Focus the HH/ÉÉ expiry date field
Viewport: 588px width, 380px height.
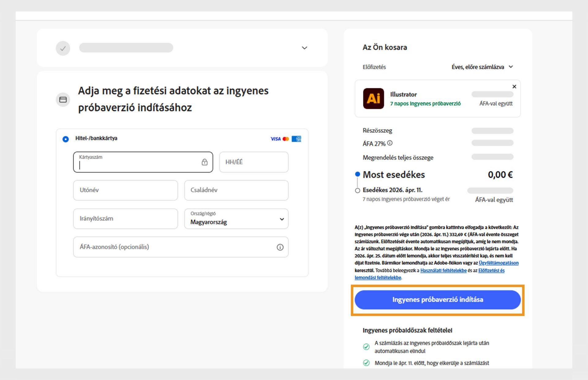(254, 162)
